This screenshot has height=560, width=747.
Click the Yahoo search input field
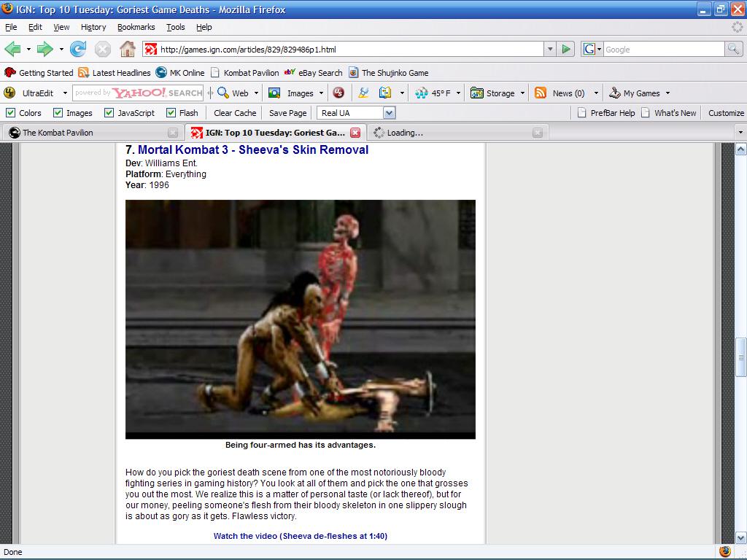[x=138, y=93]
